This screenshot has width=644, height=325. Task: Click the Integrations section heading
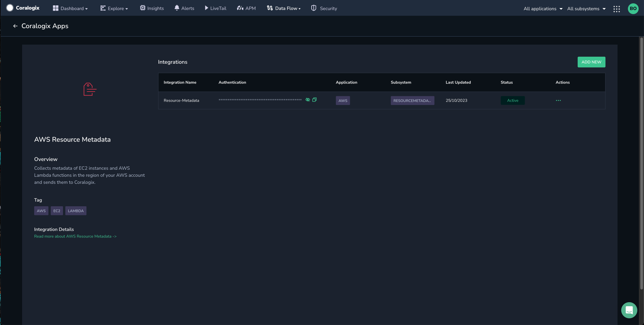[173, 62]
